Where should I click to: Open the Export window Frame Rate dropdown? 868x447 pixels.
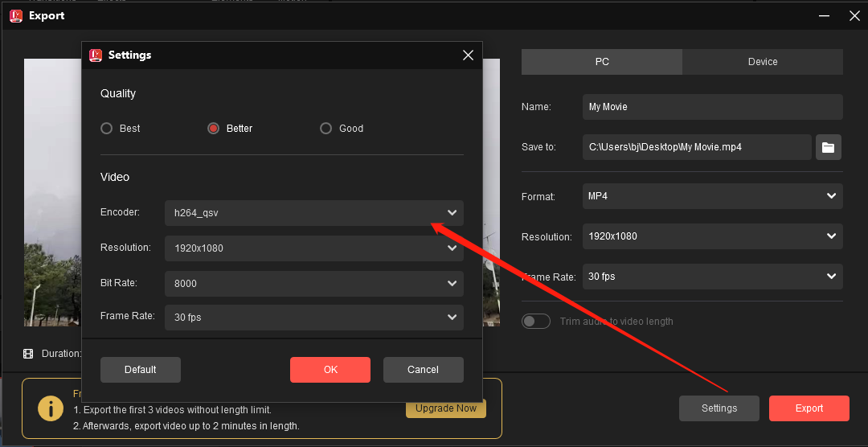(x=712, y=277)
